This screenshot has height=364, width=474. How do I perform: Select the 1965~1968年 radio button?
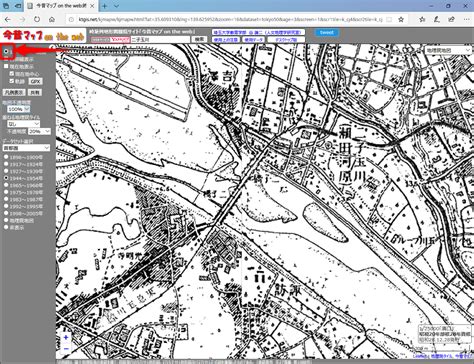coord(6,185)
